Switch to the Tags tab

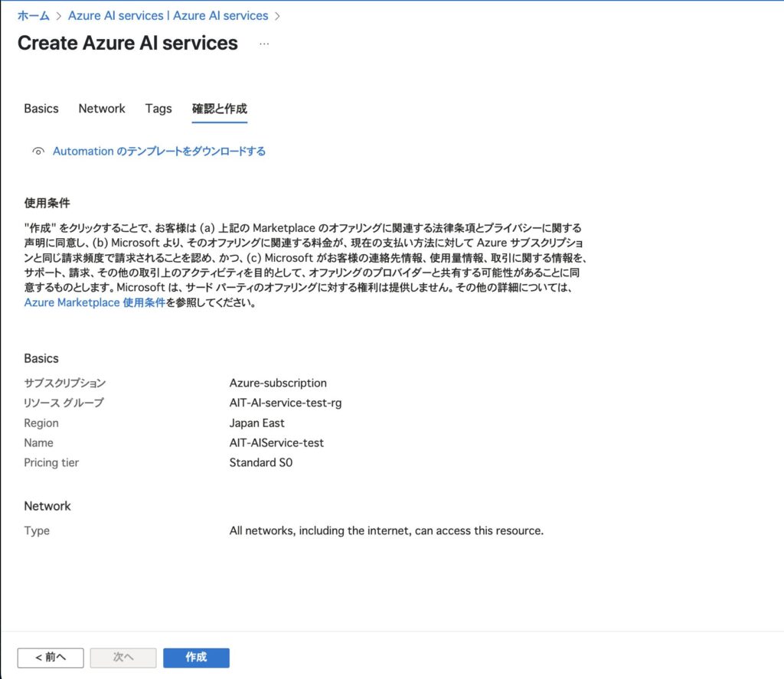158,109
